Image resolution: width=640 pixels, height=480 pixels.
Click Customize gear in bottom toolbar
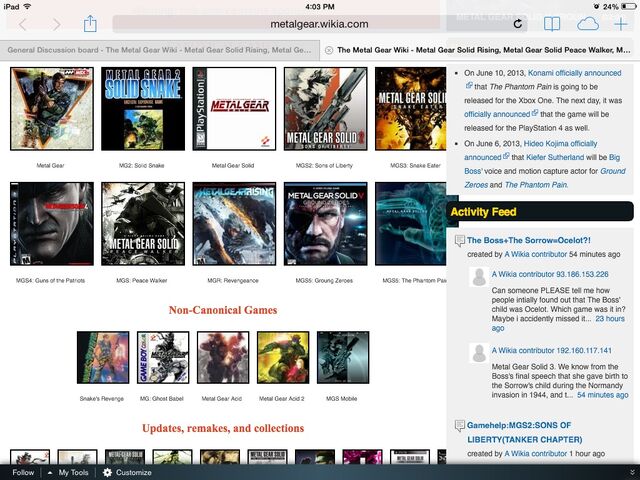[127, 472]
